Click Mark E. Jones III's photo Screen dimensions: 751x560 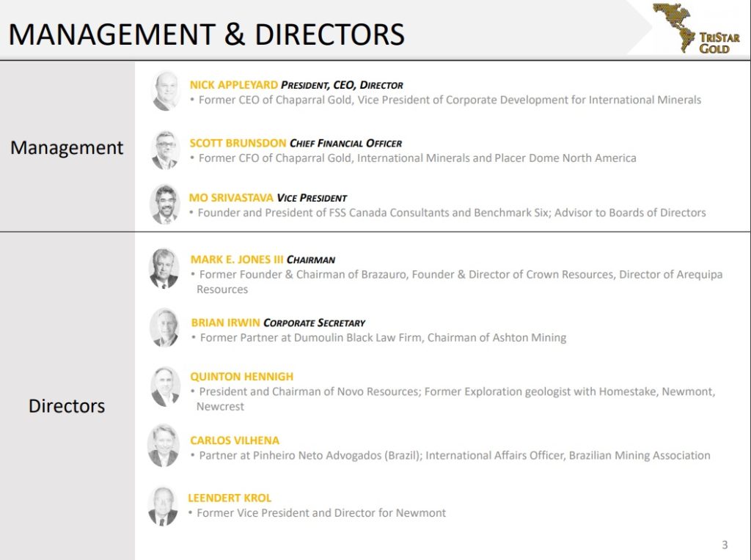pyautogui.click(x=164, y=268)
